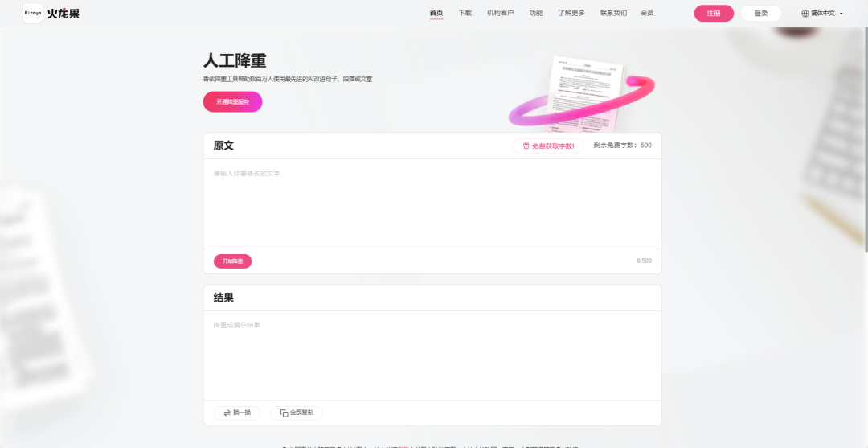Open the 机构客户 menu item
This screenshot has width=868, height=448.
point(501,14)
